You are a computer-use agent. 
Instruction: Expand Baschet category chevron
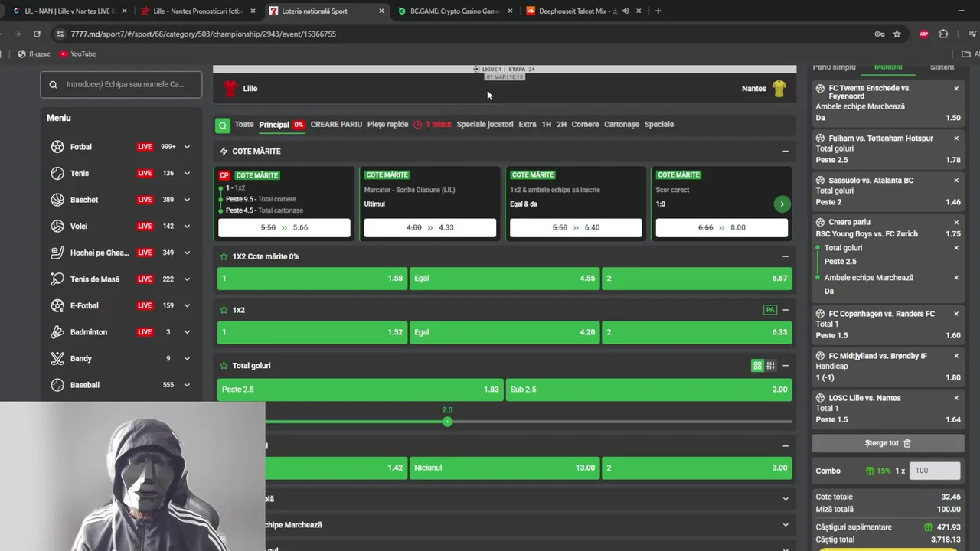187,200
